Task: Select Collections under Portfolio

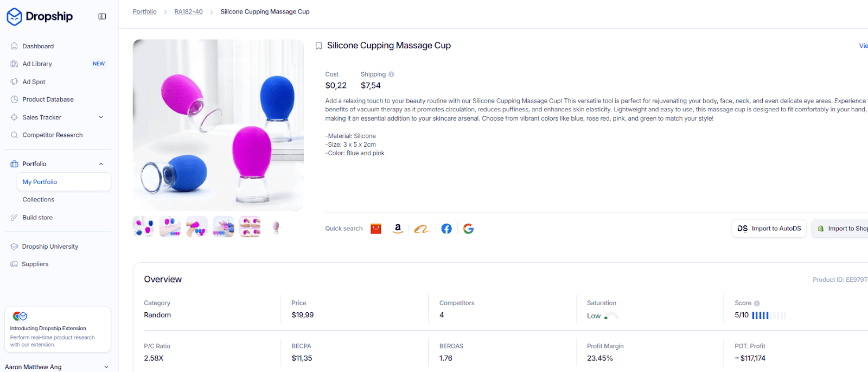Action: pyautogui.click(x=39, y=200)
